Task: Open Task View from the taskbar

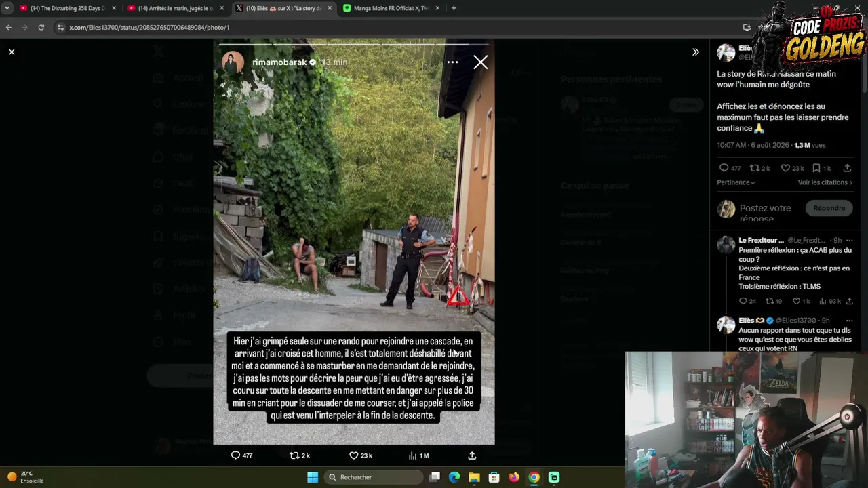Action: 435,477
